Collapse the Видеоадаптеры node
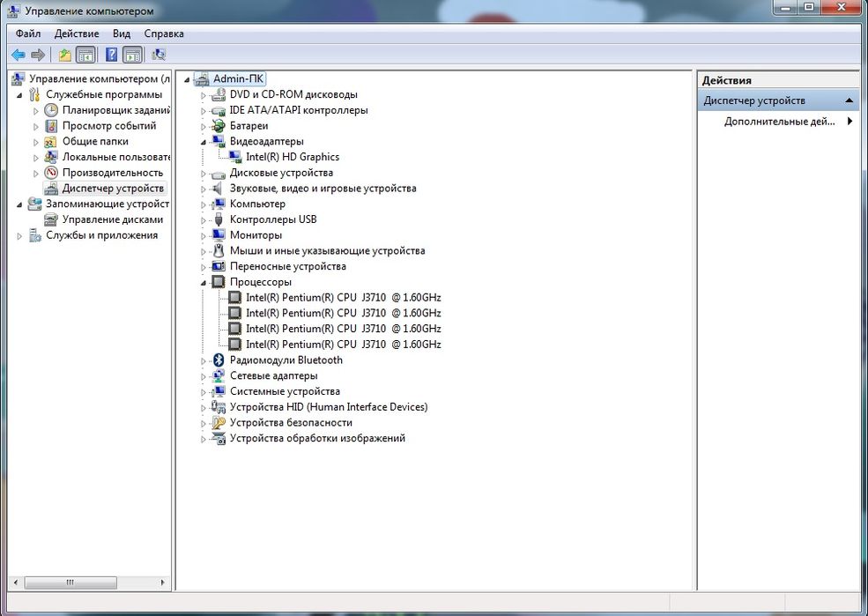This screenshot has width=868, height=616. 204,142
